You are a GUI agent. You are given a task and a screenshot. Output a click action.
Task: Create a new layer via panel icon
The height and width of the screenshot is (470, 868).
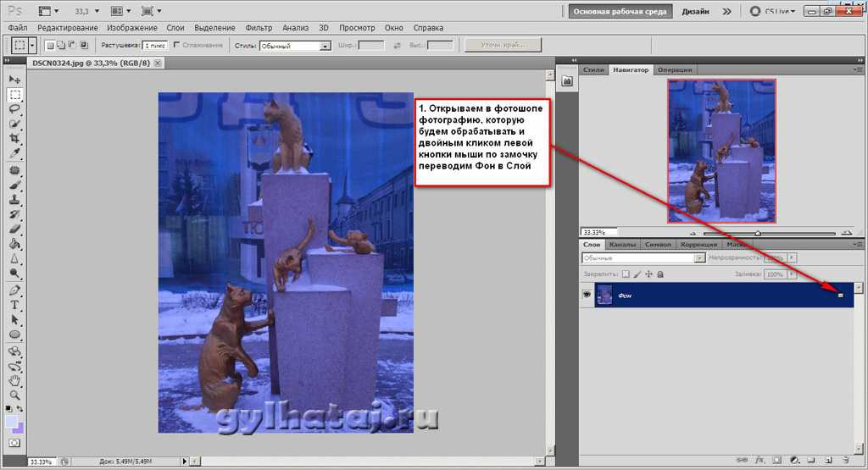(827, 460)
